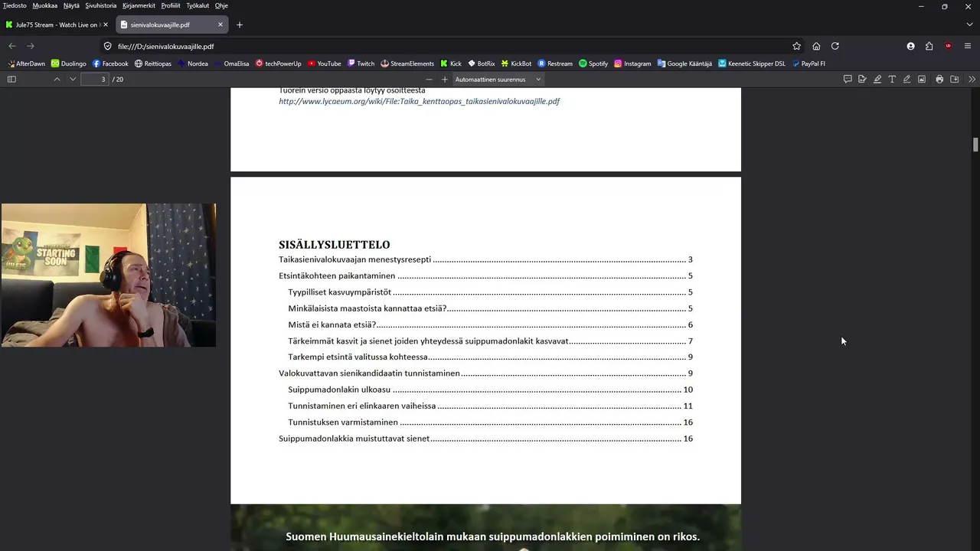Screen dimensions: 980x551
Task: Click the vertical scrollbar thumb
Action: pyautogui.click(x=975, y=145)
